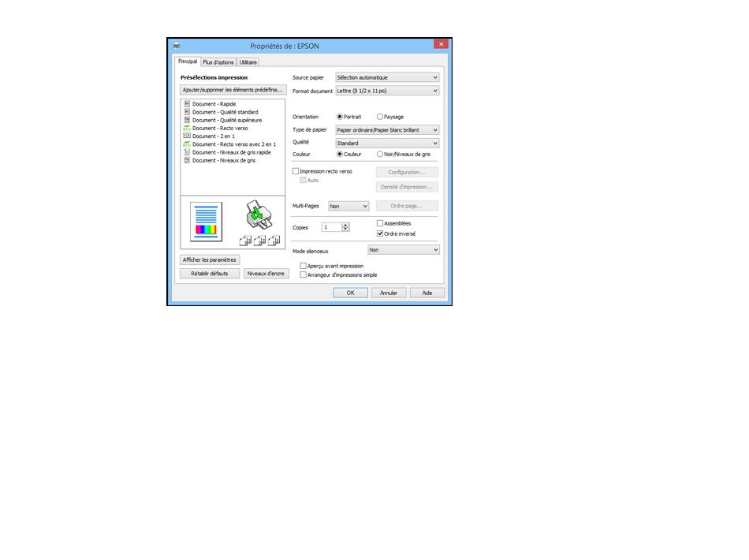Image resolution: width=749 pixels, height=560 pixels.
Task: Select preset text 'Document - Rapide'
Action: pyautogui.click(x=214, y=103)
